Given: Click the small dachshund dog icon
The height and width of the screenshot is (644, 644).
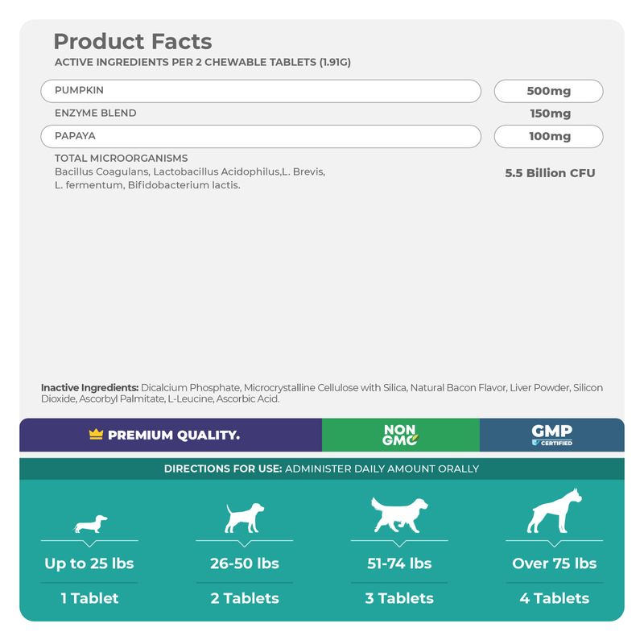Looking at the screenshot, I should pyautogui.click(x=90, y=525).
